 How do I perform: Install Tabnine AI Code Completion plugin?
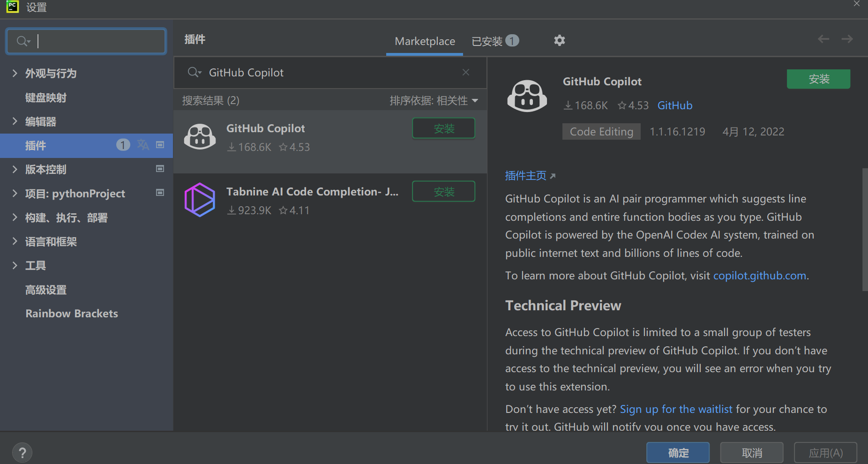443,192
